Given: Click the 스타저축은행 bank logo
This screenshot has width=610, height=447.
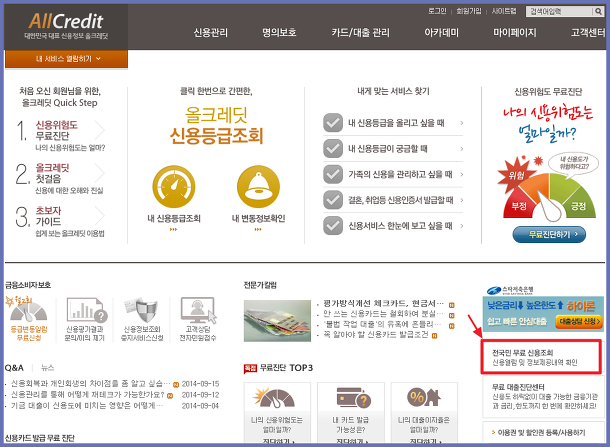Looking at the screenshot, I should coord(510,290).
